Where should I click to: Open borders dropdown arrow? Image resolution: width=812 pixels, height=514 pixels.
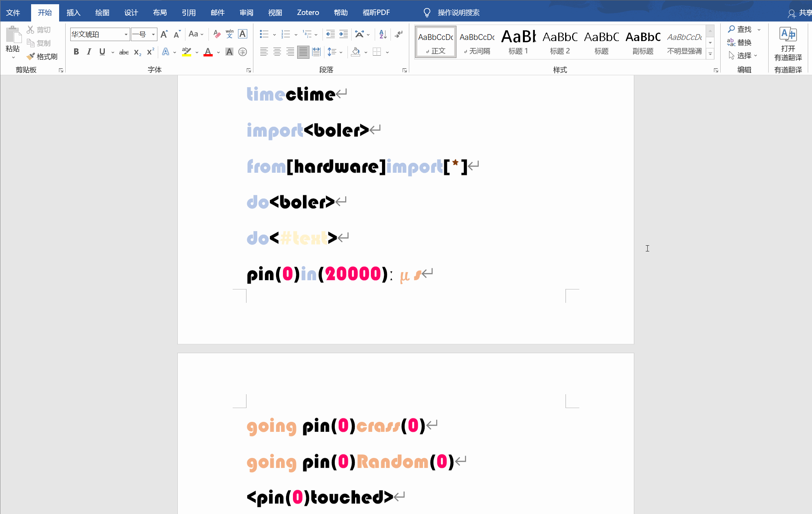[387, 52]
